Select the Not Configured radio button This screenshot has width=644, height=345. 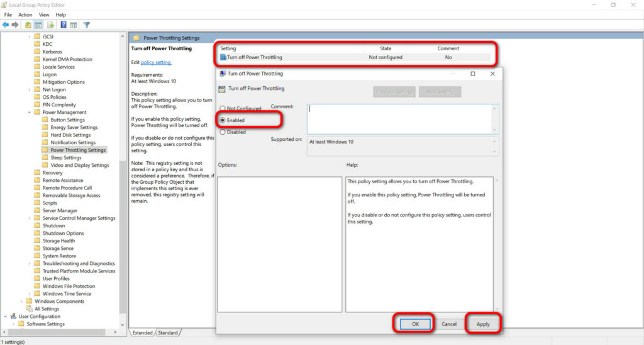[x=223, y=108]
